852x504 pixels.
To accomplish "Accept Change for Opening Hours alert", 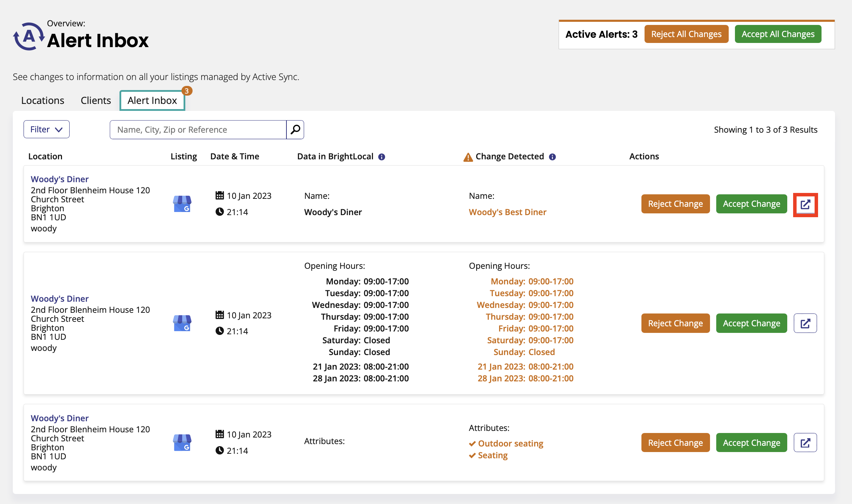I will (752, 323).
